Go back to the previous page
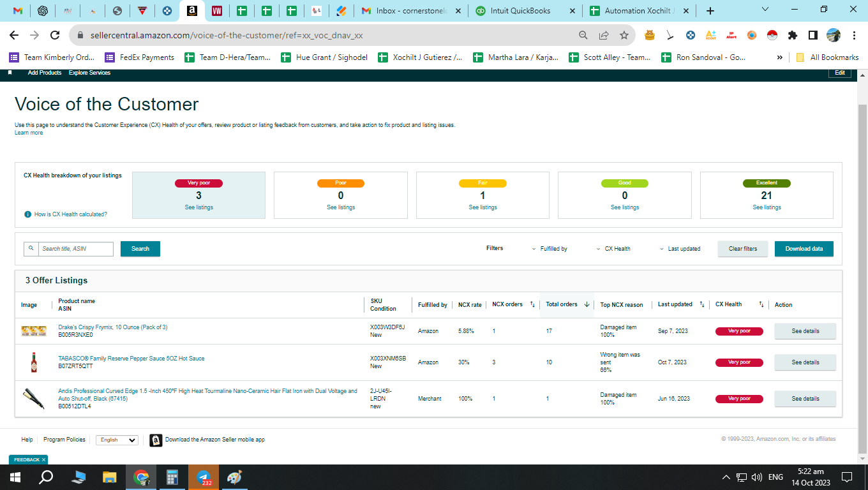868x490 pixels. 14,36
